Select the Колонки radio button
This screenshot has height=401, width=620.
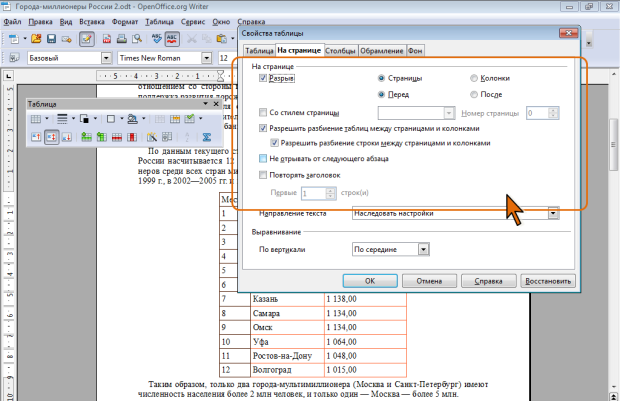click(x=474, y=78)
